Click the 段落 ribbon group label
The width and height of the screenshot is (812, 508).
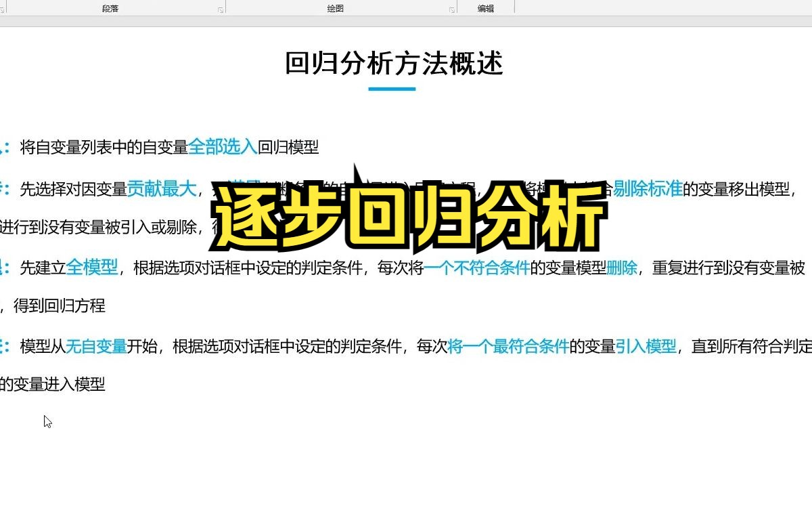point(110,7)
